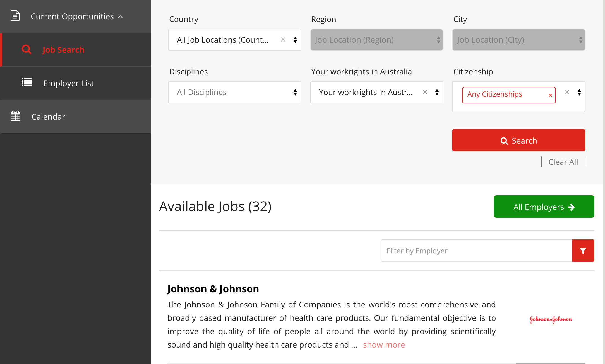
Task: Open the All Disciplines dropdown
Action: (x=235, y=92)
